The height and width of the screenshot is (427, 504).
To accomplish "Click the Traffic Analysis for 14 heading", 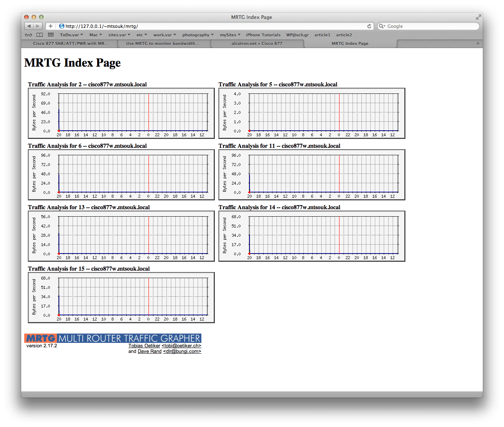I will [280, 207].
